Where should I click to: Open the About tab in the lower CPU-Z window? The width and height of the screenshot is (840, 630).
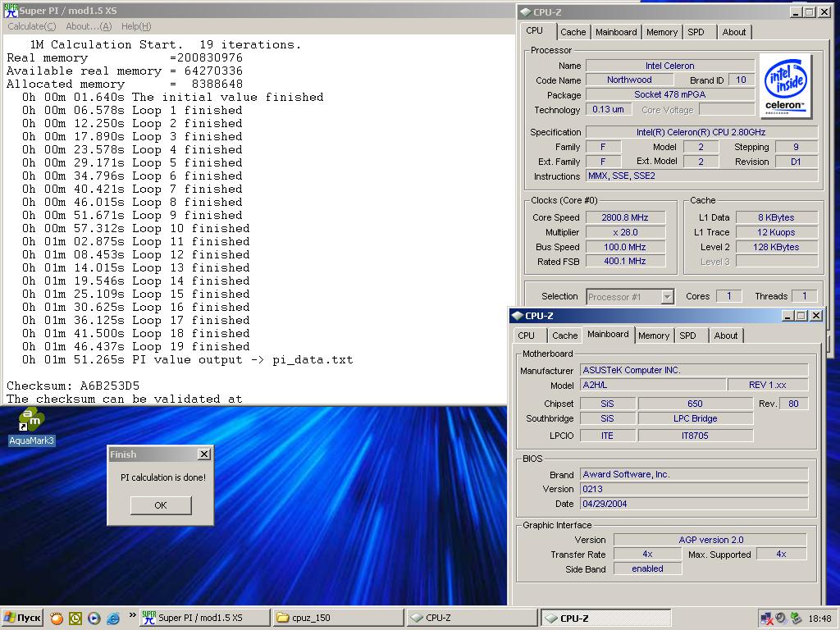pos(725,336)
